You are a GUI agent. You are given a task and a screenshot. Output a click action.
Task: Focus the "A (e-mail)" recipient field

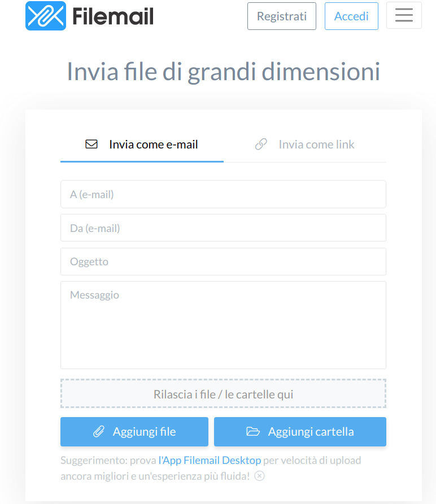point(223,194)
